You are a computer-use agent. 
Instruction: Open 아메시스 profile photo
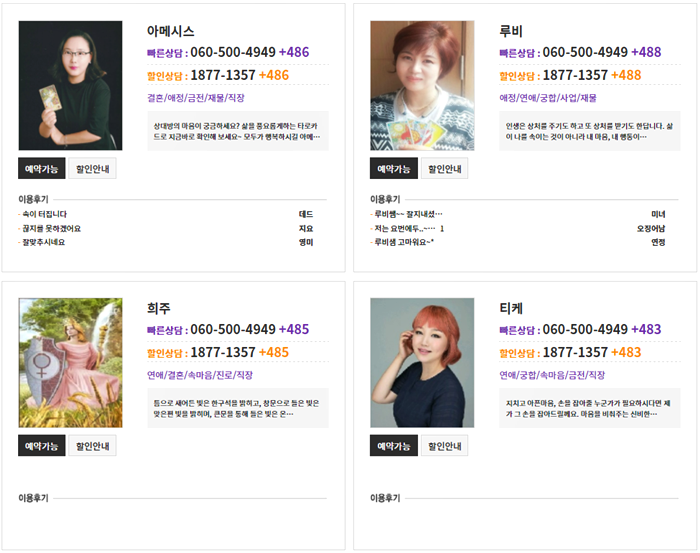coord(70,85)
